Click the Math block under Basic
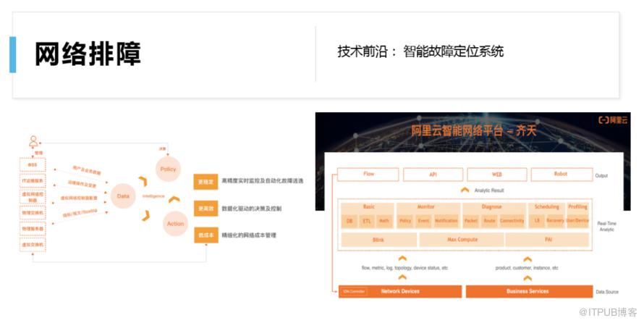Viewport: 644px width, 323px height. tap(384, 221)
